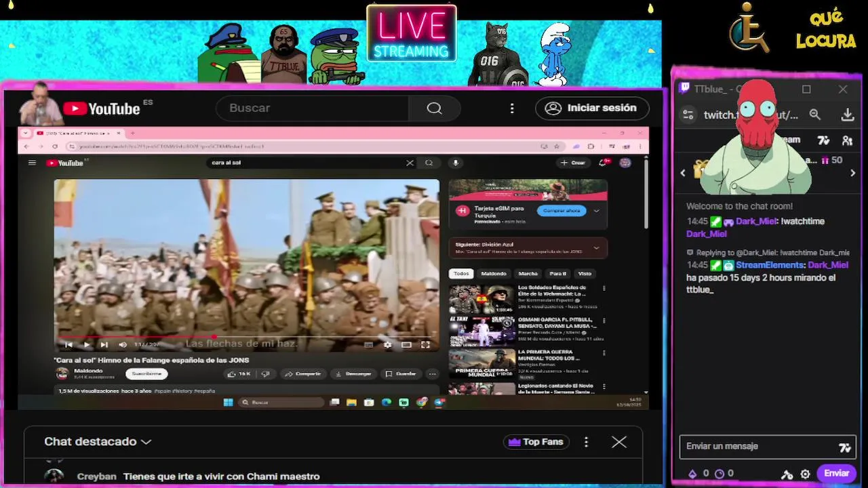Viewport: 868px width, 488px height.
Task: Click the Iniciar sesión button
Action: click(591, 108)
